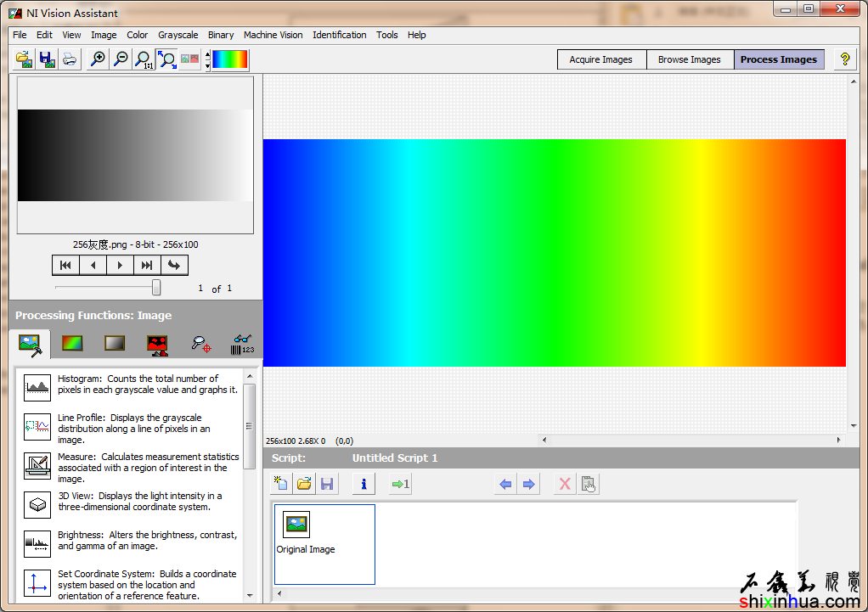Click the Open Image toolbar icon
Viewport: 868px width, 612px height.
(24, 59)
